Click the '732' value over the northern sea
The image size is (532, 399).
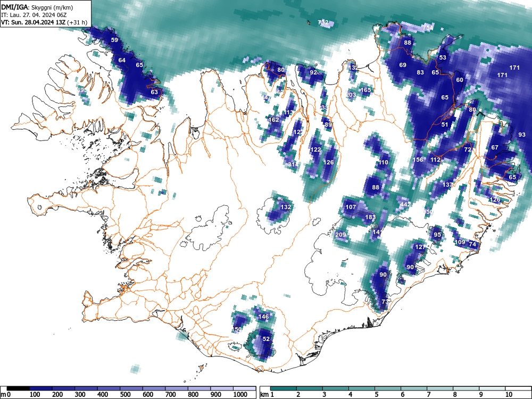tap(323, 22)
